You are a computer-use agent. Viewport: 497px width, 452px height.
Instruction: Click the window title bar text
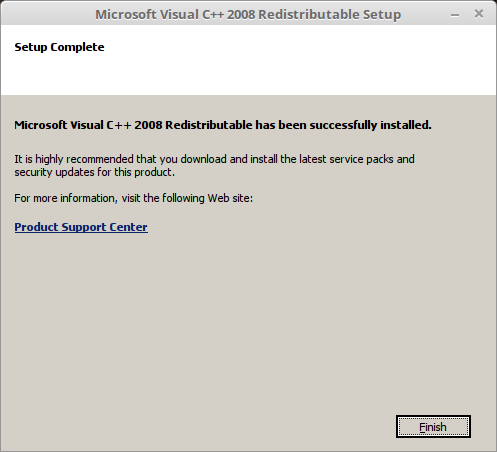248,15
